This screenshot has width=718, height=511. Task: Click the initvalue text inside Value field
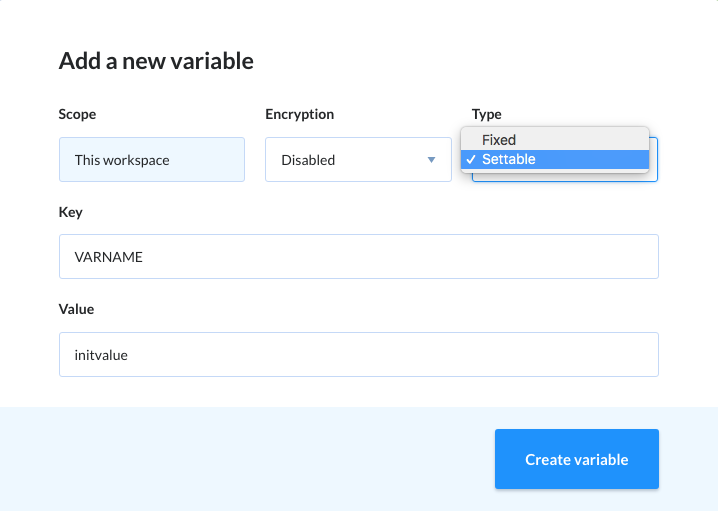click(101, 355)
